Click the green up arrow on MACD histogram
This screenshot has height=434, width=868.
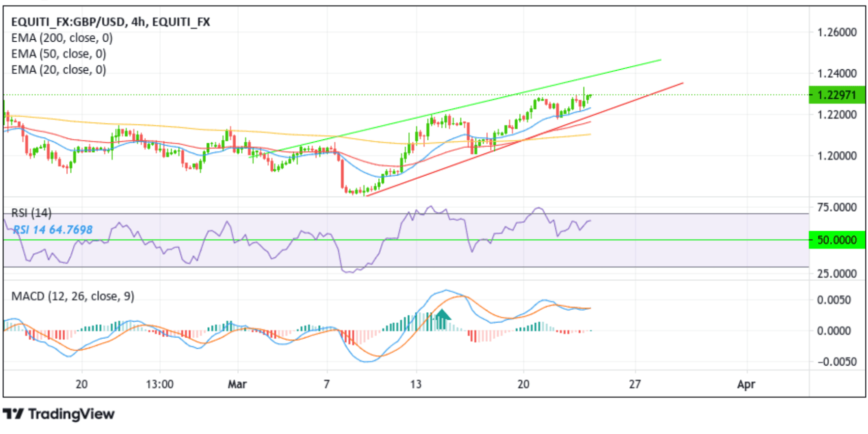(442, 319)
